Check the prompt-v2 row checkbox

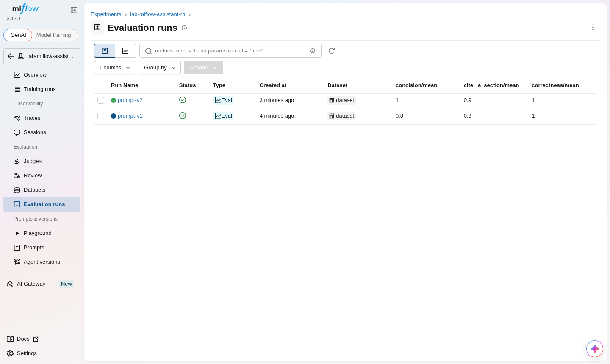101,100
